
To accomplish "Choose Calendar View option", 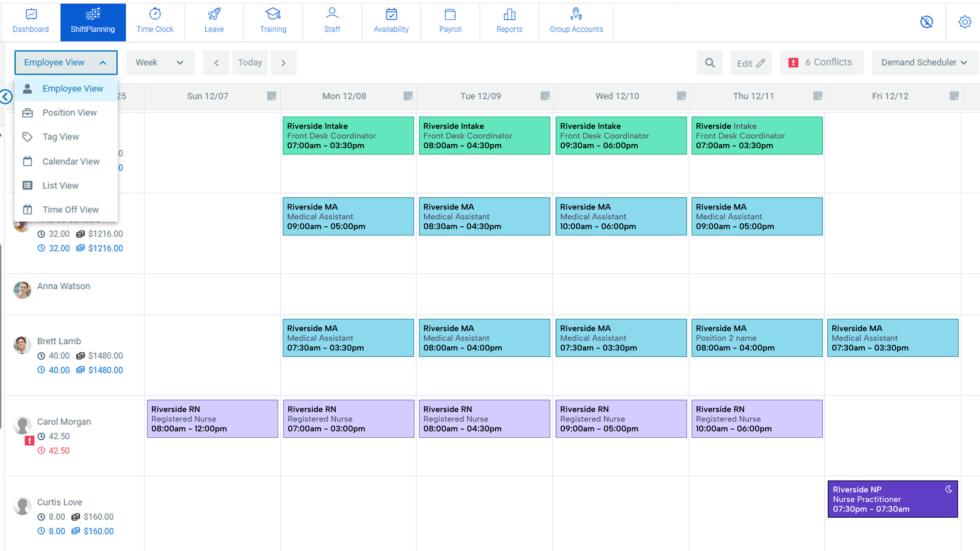I will [71, 161].
